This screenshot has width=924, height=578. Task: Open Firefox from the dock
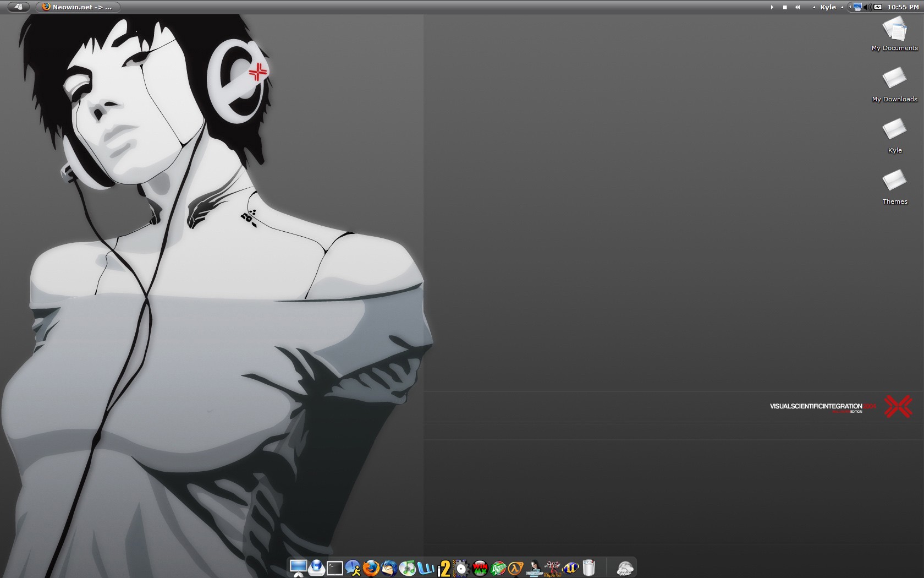point(371,568)
